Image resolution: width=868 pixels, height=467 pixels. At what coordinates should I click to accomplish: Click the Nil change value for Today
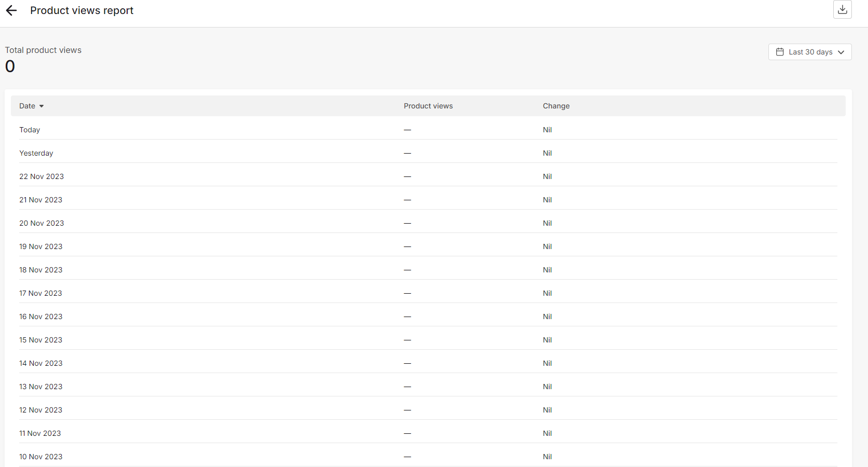coord(547,130)
